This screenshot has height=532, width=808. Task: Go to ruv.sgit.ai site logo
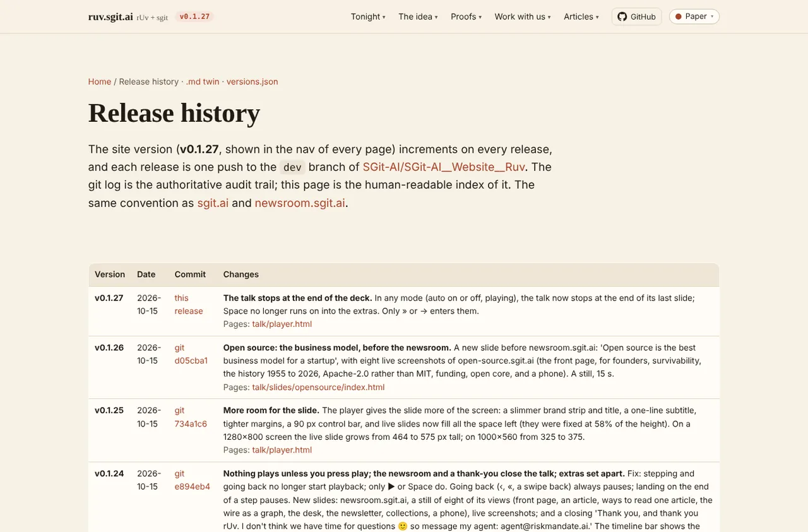[x=110, y=17]
